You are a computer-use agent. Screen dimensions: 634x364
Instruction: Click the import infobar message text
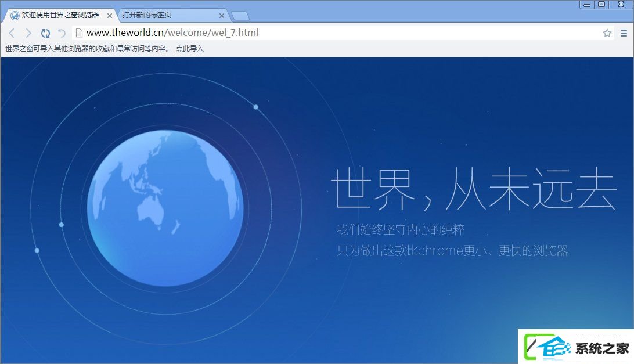click(87, 49)
